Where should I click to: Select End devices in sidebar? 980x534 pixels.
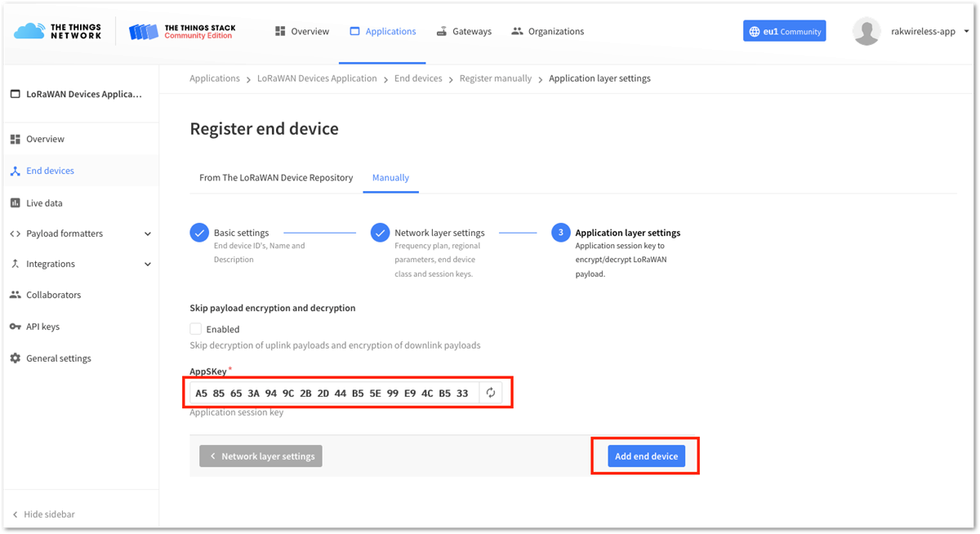[x=80, y=171]
